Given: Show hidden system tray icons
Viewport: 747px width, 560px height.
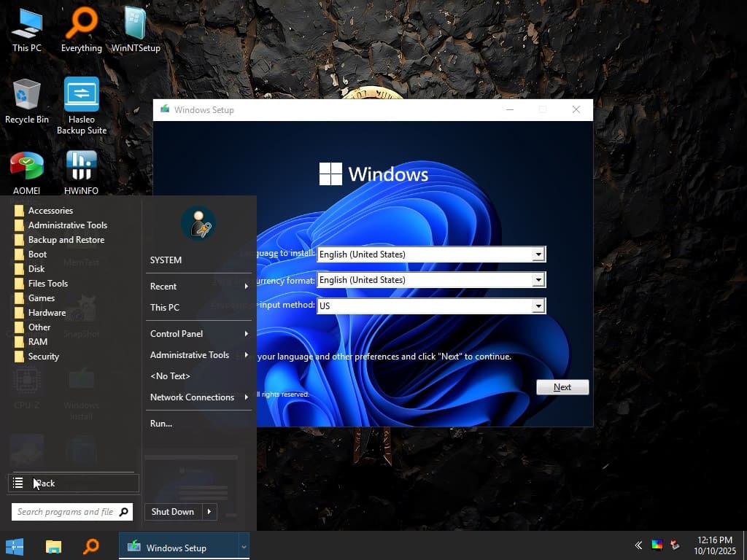Looking at the screenshot, I should tap(638, 545).
